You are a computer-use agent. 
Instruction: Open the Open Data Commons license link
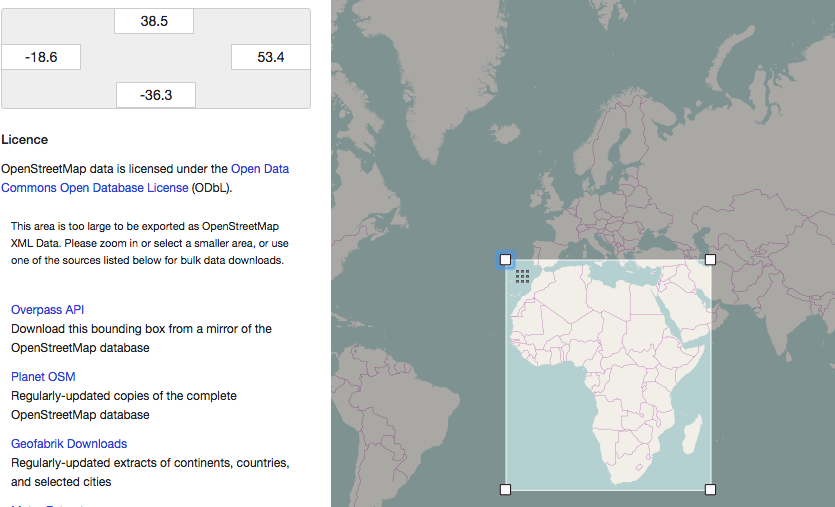click(x=259, y=169)
